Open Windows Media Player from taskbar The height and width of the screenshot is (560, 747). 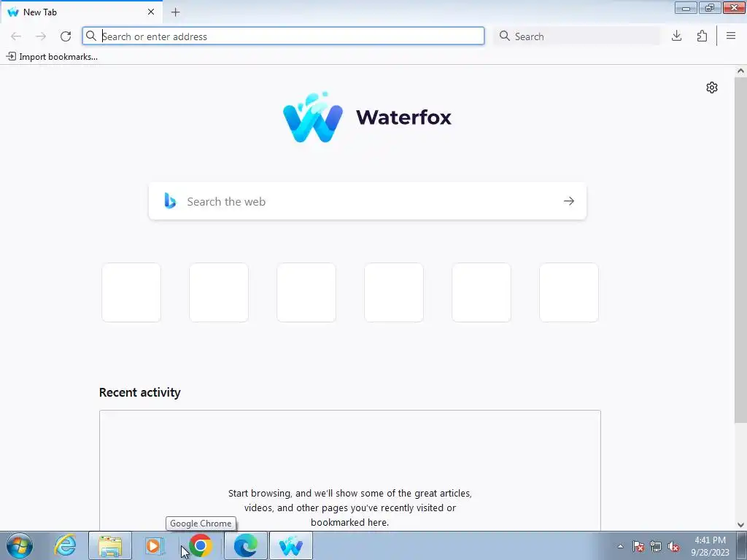pos(155,545)
